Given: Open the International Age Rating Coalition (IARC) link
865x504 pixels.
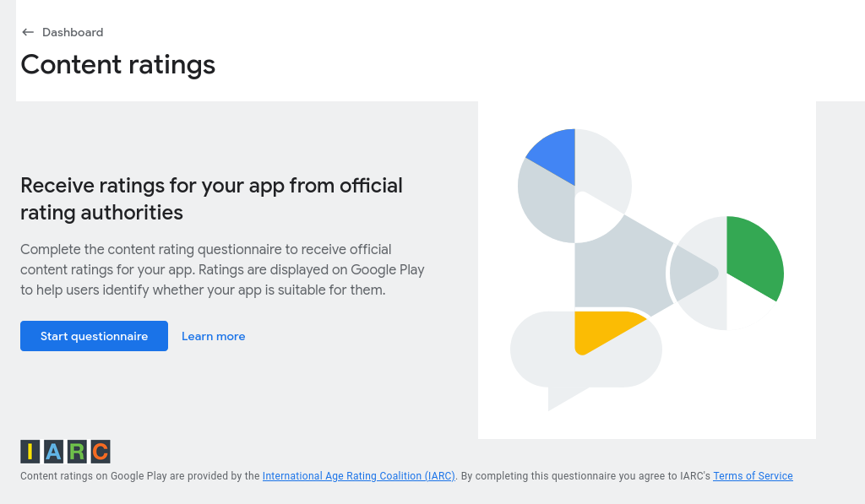Looking at the screenshot, I should pyautogui.click(x=359, y=476).
